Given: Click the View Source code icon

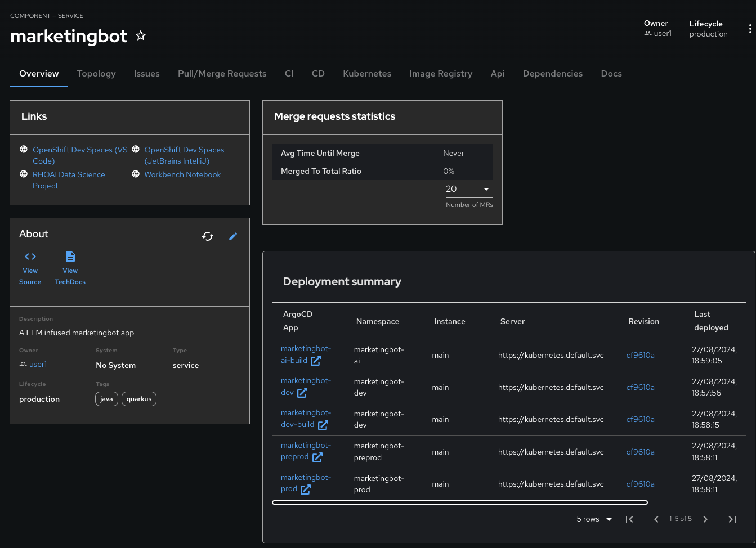Looking at the screenshot, I should pos(30,257).
